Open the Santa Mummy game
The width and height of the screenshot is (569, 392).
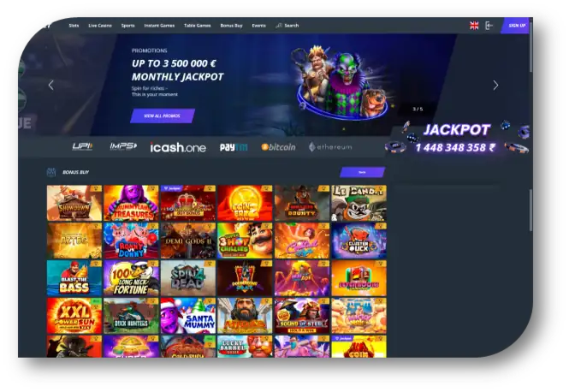[x=188, y=316]
